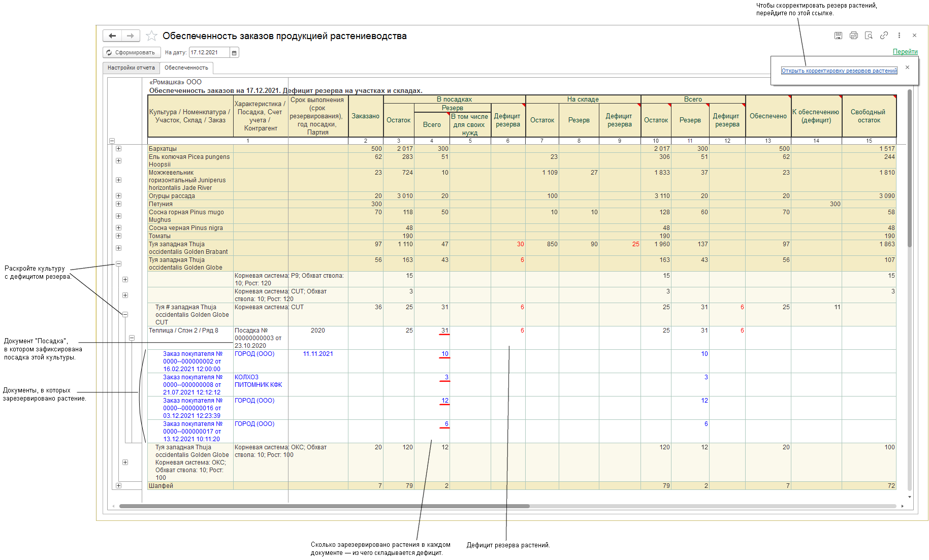Viewport: 929px width, 560px height.
Task: Open the корректировку резервов растений link
Action: click(839, 71)
